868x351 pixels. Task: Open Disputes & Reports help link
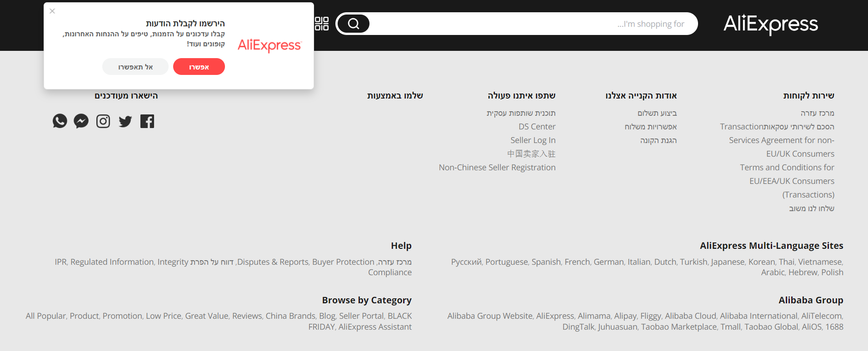click(x=273, y=262)
